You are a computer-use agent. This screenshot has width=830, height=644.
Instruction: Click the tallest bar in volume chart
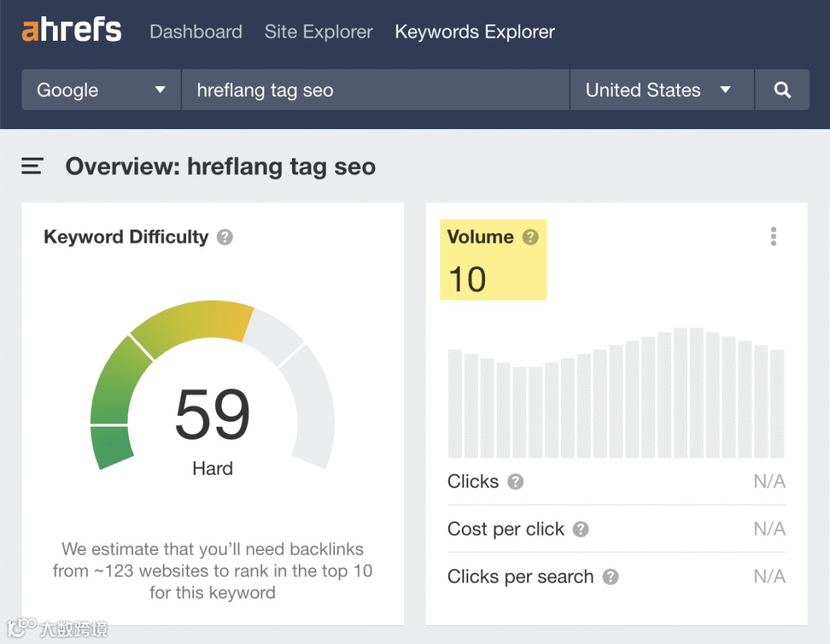click(x=680, y=393)
